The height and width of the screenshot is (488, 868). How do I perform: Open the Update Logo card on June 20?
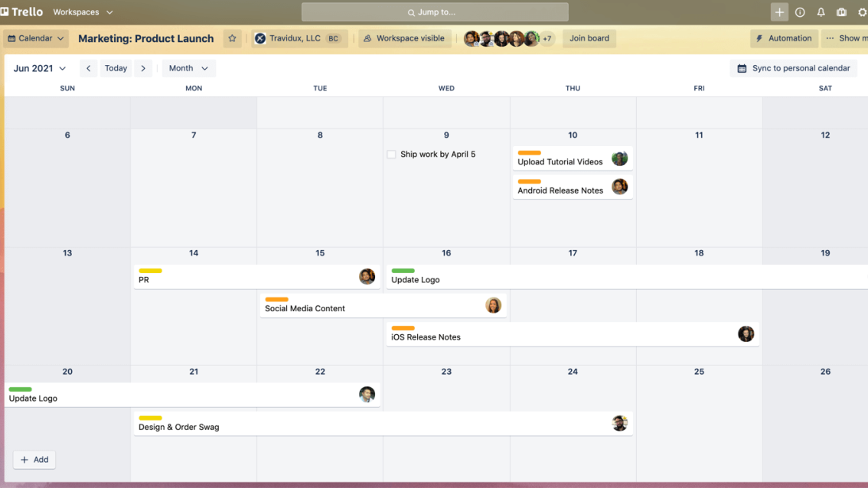[x=193, y=395]
